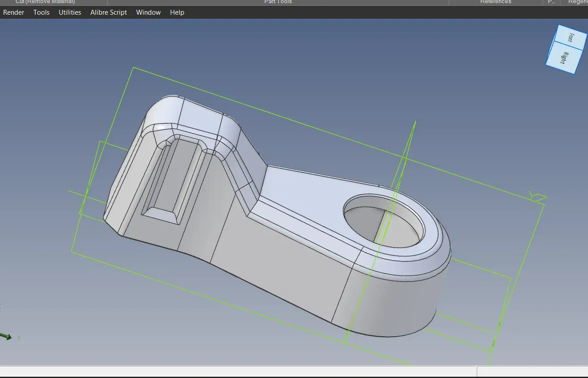Click the Part Tools ribbon group label
This screenshot has height=378, width=588.
point(278,2)
